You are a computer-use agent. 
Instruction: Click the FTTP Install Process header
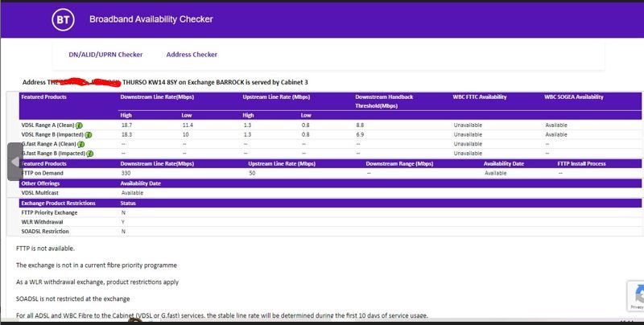point(581,164)
